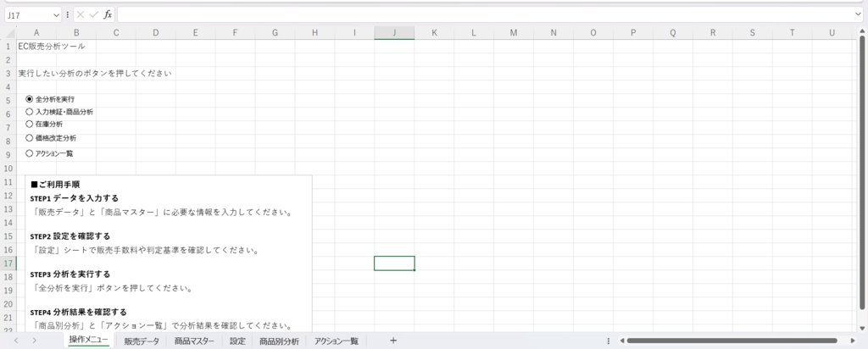Open the 商品別分析 sheet tab

(x=279, y=341)
